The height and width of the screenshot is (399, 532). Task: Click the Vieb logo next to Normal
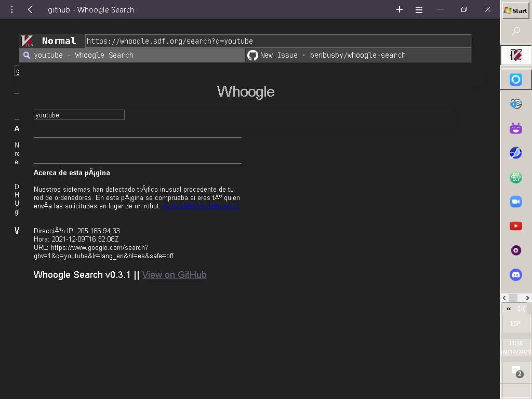[x=27, y=41]
